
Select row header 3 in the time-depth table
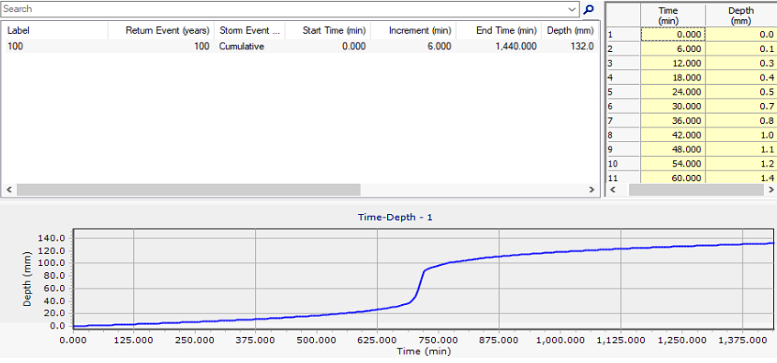coord(623,63)
